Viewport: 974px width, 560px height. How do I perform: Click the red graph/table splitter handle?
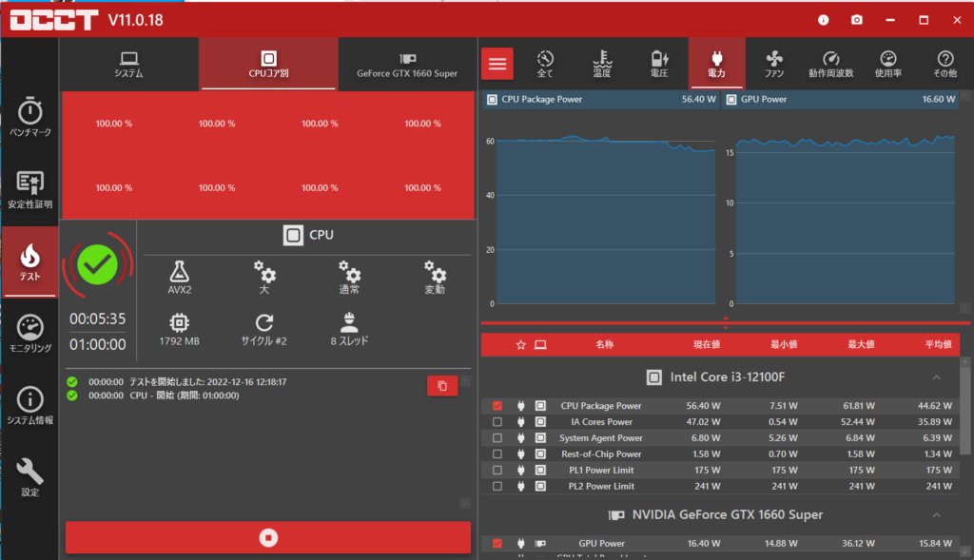click(x=726, y=322)
